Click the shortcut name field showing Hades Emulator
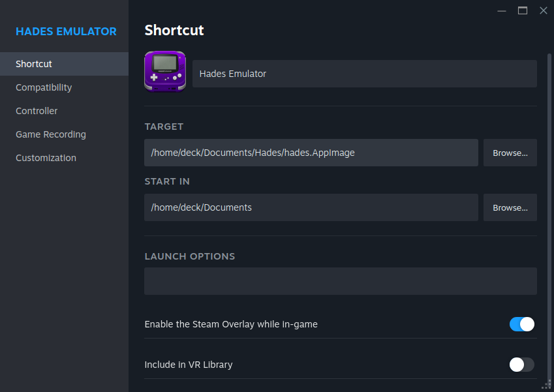Image resolution: width=554 pixels, height=392 pixels. [x=363, y=73]
